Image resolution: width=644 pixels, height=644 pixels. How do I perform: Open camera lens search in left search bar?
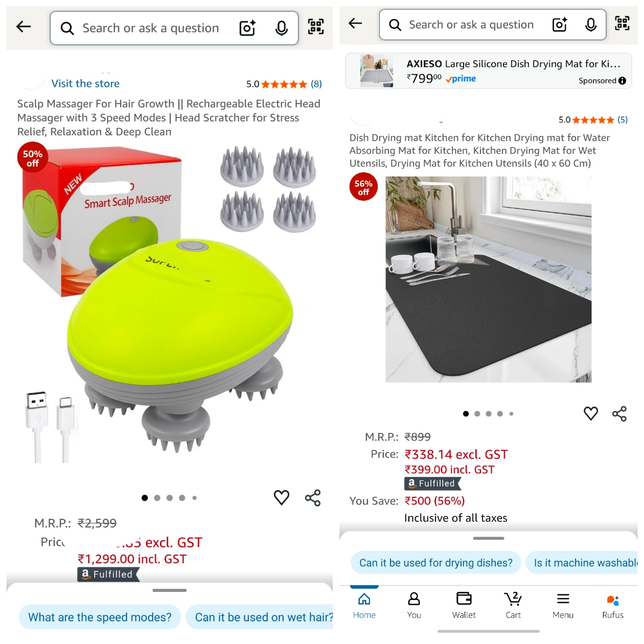click(247, 28)
